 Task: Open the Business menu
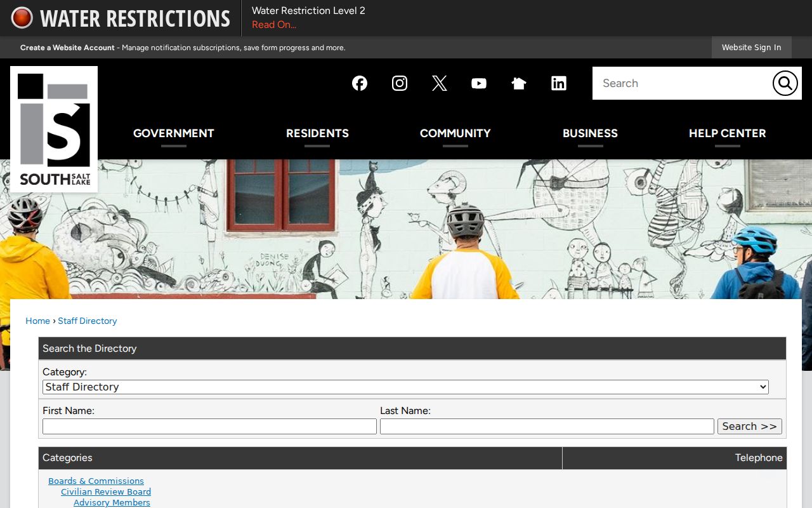coord(590,133)
